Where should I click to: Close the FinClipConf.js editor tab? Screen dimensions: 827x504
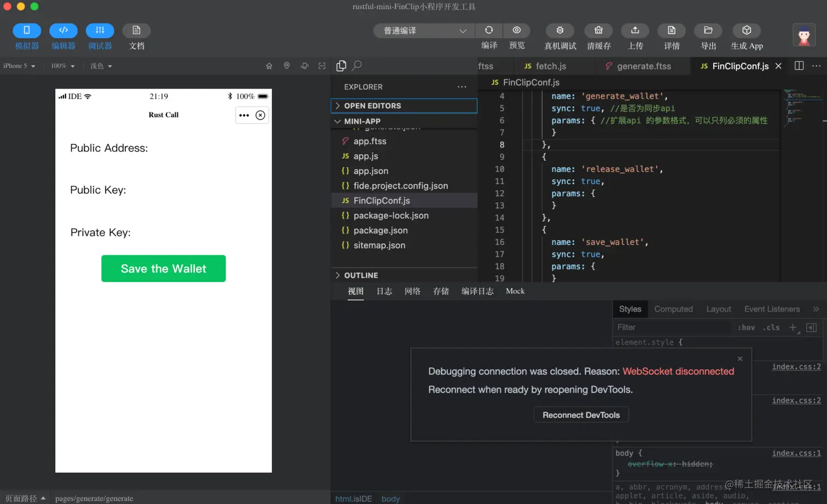[x=778, y=66]
